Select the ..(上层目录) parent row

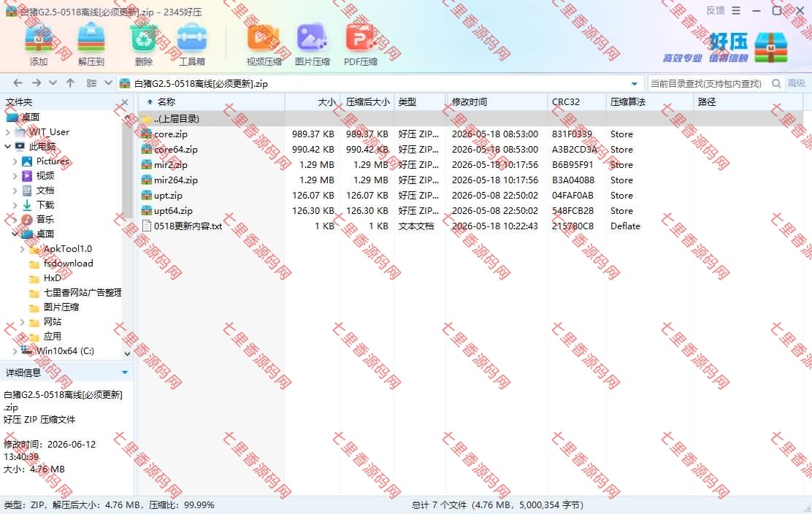(470, 118)
